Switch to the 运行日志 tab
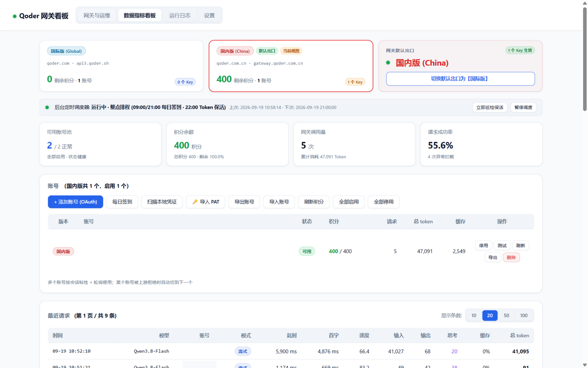 180,16
